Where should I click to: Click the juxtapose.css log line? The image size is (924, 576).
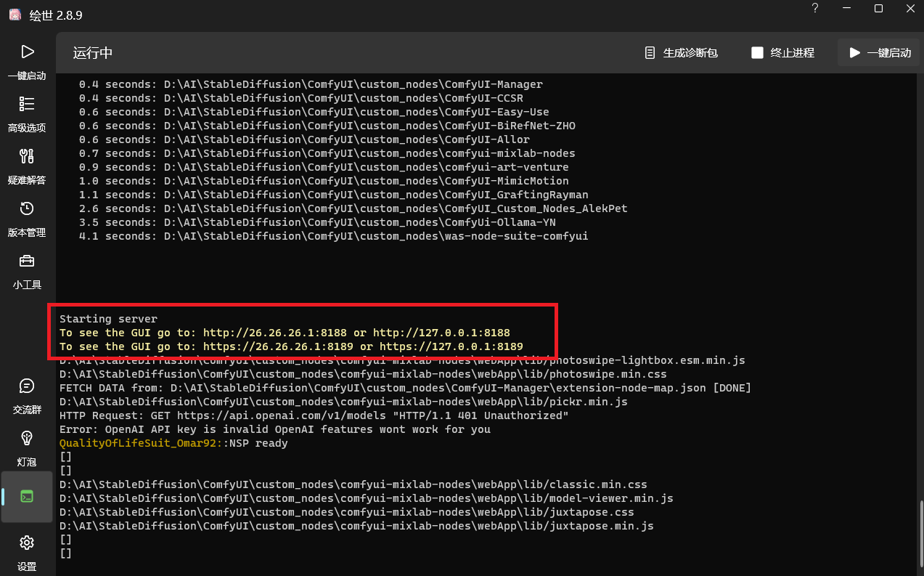pyautogui.click(x=347, y=512)
